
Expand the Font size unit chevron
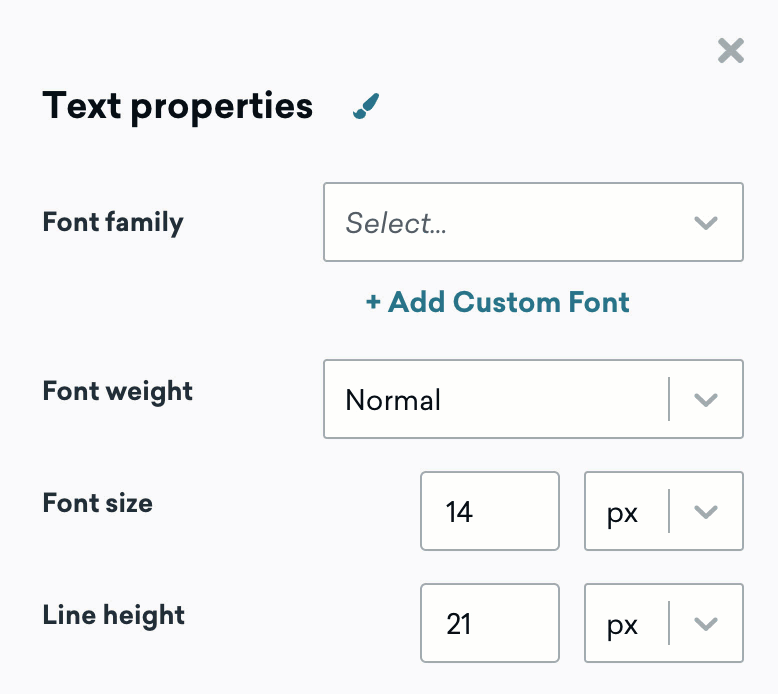tap(706, 511)
